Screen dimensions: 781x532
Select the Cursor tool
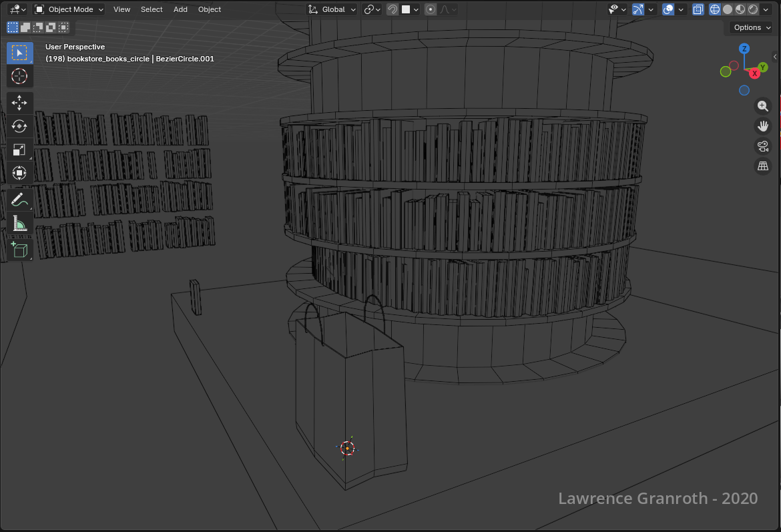pyautogui.click(x=19, y=76)
